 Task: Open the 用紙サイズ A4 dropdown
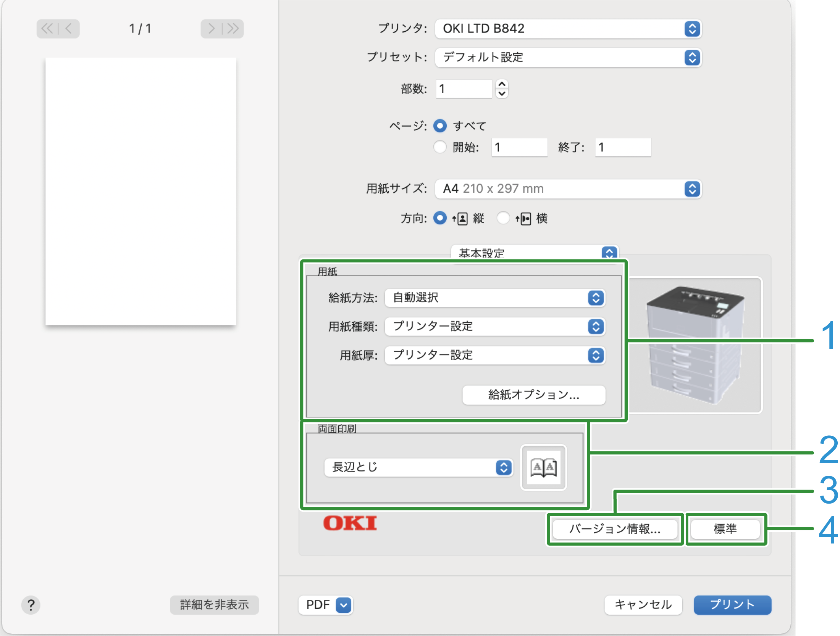568,189
